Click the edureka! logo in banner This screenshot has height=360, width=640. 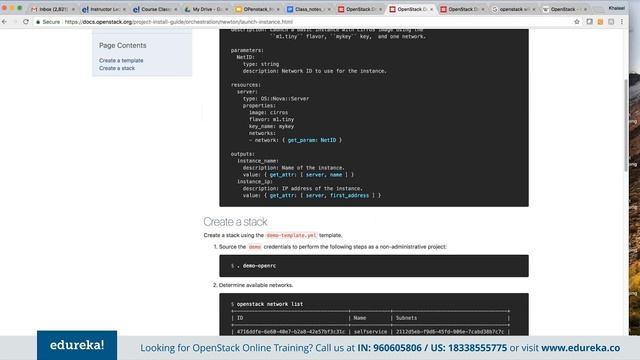click(77, 345)
